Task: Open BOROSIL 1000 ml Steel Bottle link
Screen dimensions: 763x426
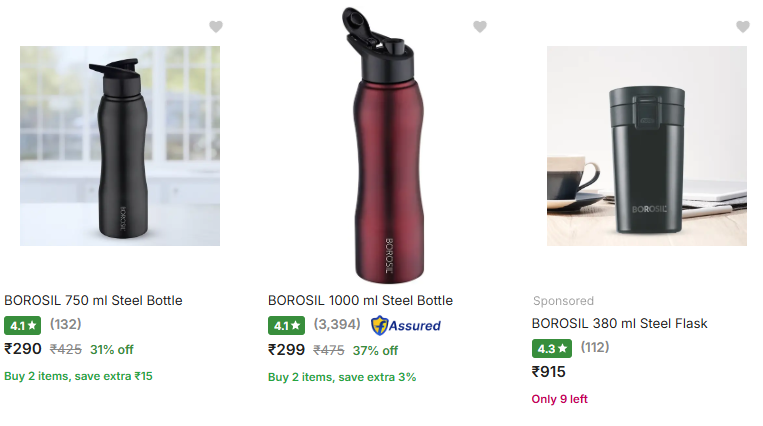Action: pos(360,300)
